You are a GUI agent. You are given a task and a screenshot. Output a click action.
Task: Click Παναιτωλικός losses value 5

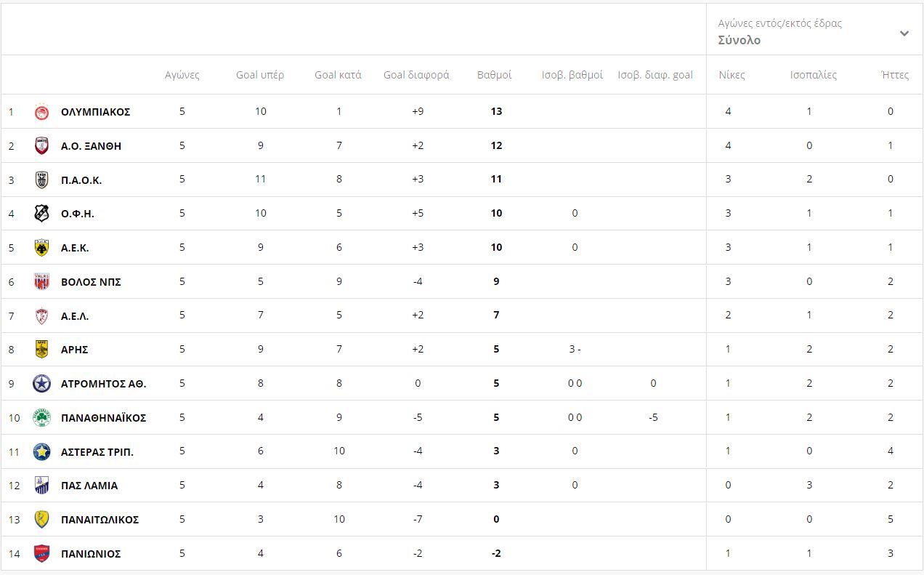tap(891, 520)
